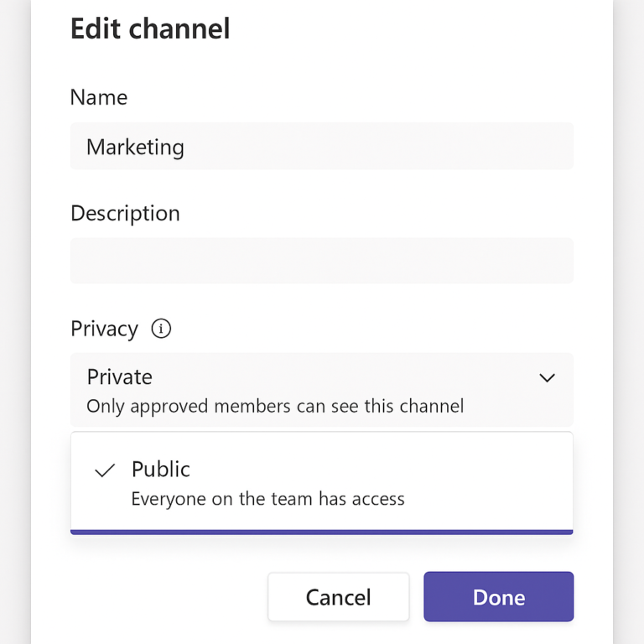
Task: Select the Public privacy option
Action: pyautogui.click(x=322, y=481)
